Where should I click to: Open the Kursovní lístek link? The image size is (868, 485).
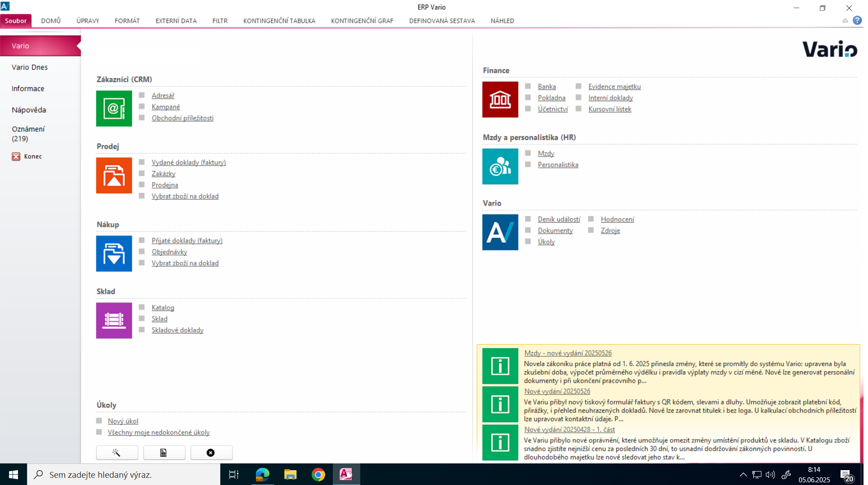coord(610,109)
